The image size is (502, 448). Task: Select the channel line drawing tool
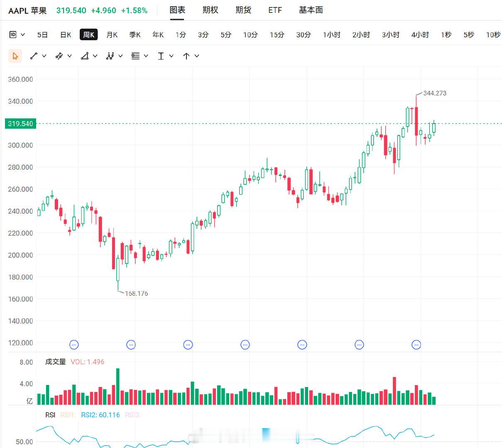59,56
